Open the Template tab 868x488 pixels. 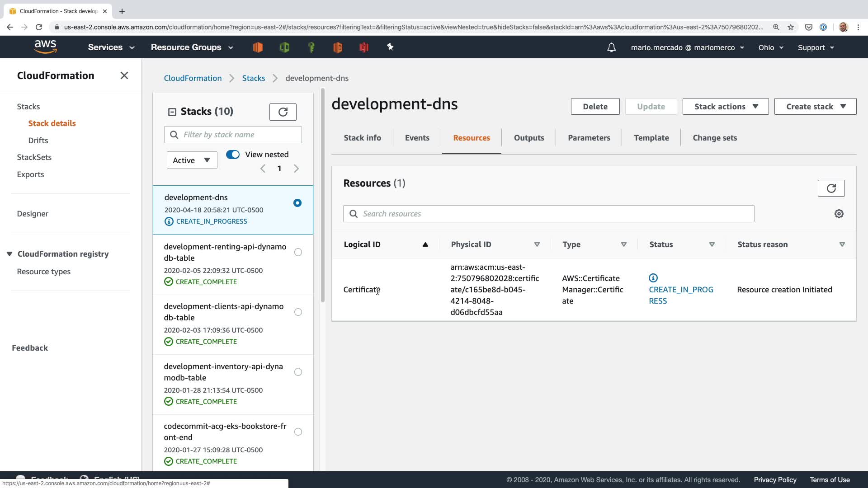coord(651,138)
